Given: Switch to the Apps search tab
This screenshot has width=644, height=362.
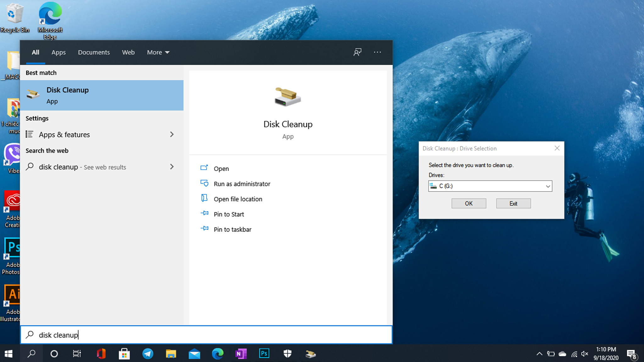Looking at the screenshot, I should pyautogui.click(x=58, y=52).
